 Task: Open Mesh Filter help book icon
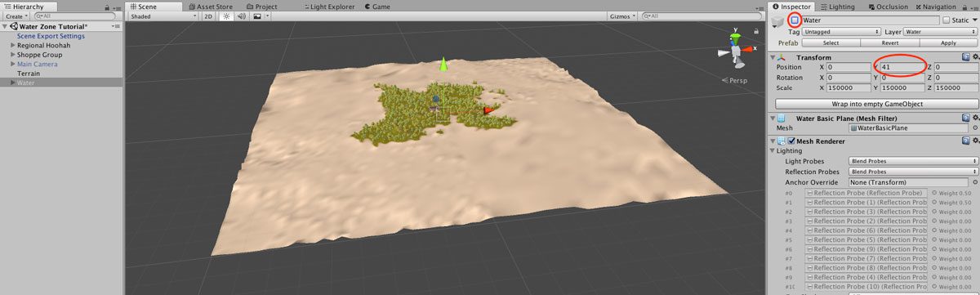click(x=965, y=118)
